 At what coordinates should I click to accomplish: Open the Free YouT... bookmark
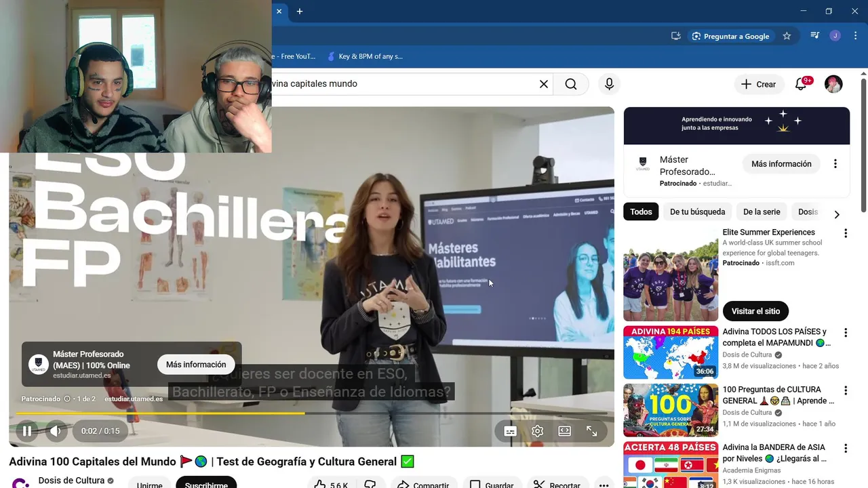(294, 56)
